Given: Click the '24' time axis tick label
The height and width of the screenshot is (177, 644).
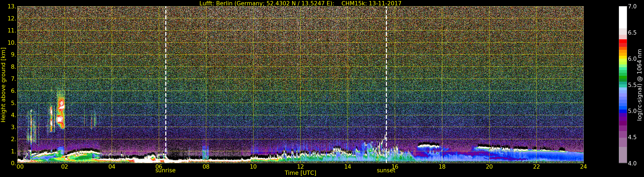Looking at the screenshot, I should (583, 167).
